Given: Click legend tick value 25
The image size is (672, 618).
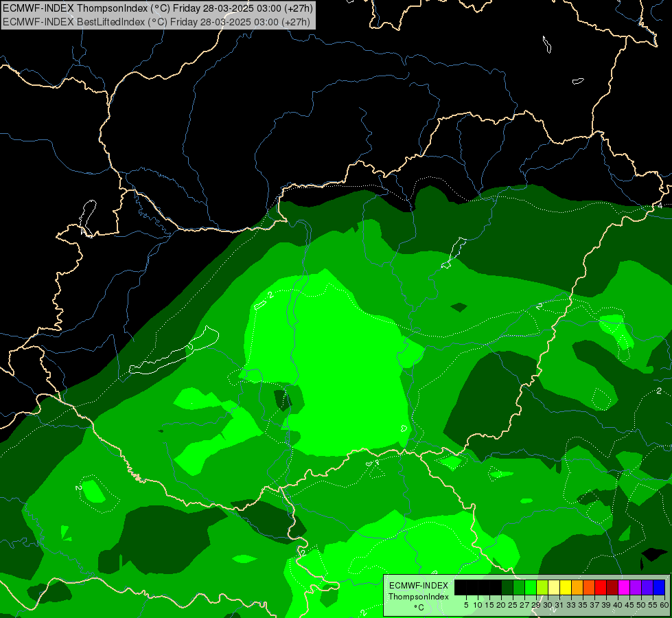Looking at the screenshot, I should click(x=513, y=605).
